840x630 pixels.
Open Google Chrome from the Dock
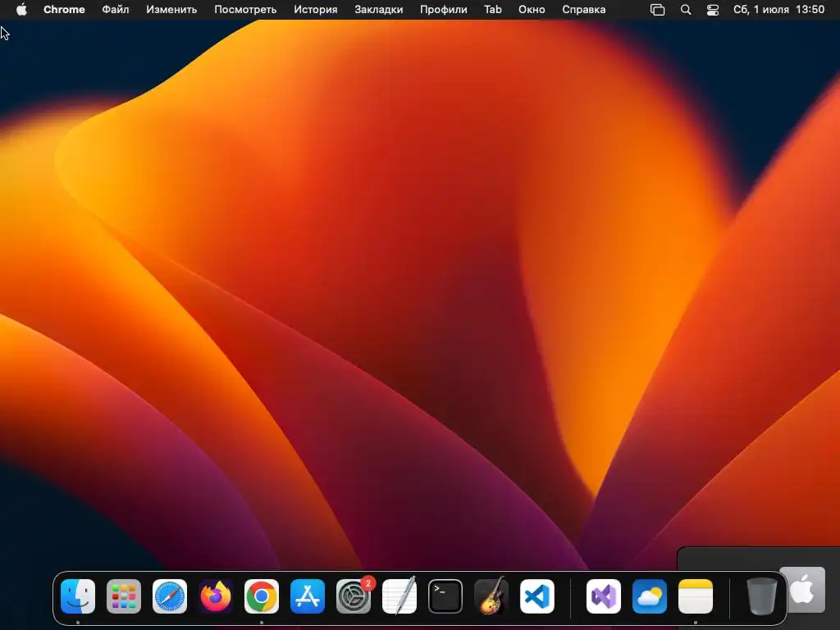(x=262, y=596)
